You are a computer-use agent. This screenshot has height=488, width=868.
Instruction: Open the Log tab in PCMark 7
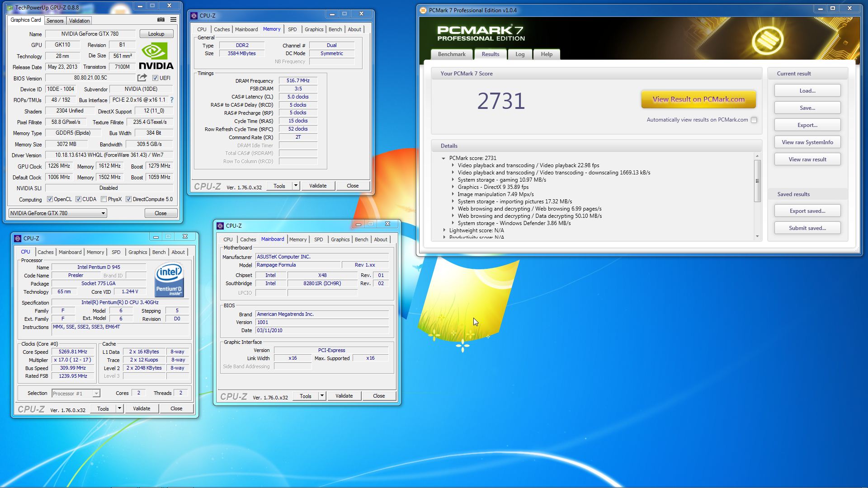click(x=520, y=54)
